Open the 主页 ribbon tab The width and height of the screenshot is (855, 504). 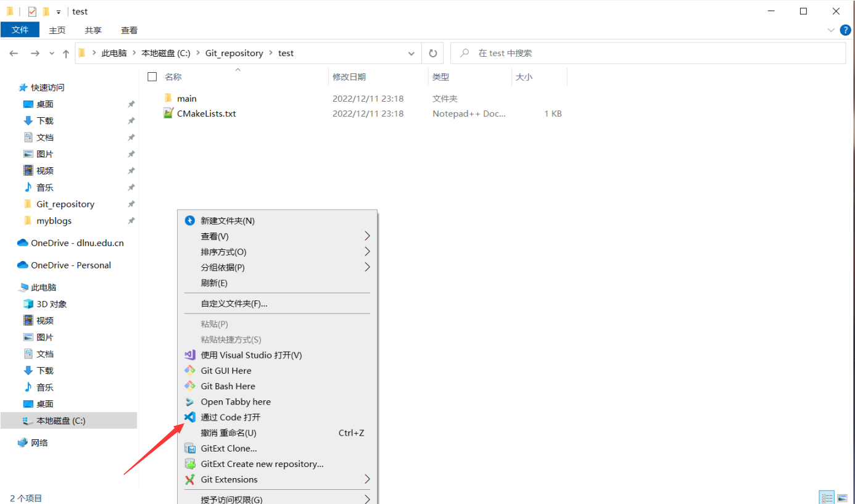(x=57, y=30)
